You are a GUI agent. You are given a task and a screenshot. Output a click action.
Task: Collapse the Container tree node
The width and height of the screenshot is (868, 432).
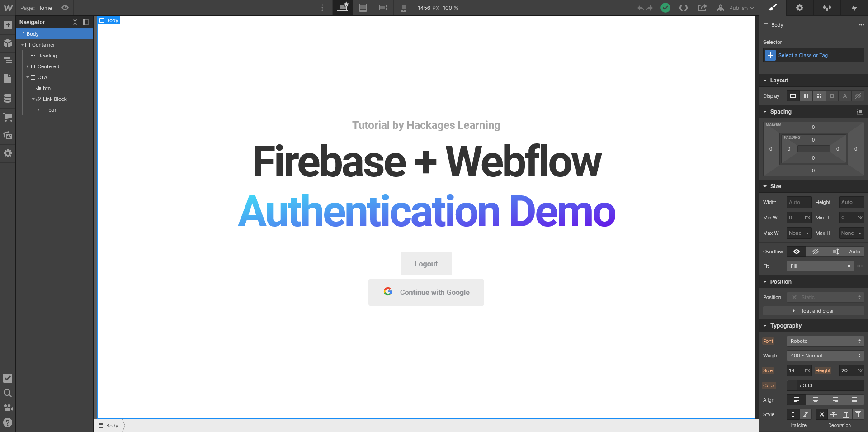pos(22,45)
